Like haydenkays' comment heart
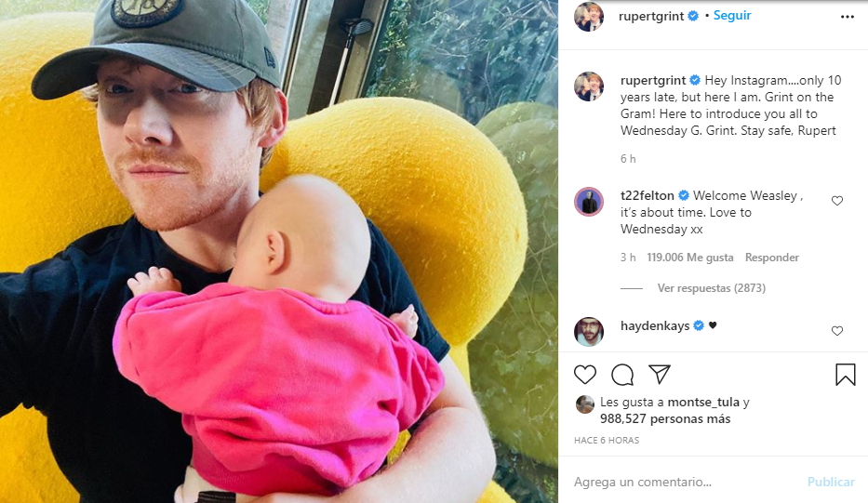Screen dimensions: 868x503 837,331
